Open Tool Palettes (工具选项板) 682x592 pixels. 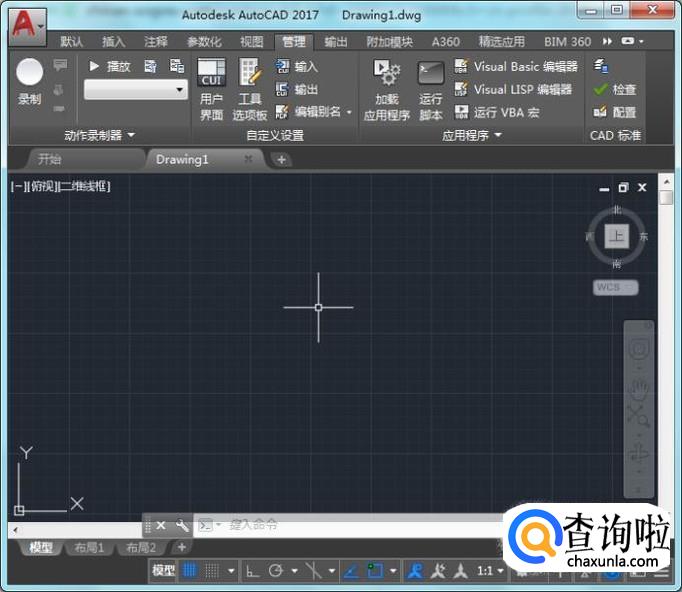pos(250,74)
